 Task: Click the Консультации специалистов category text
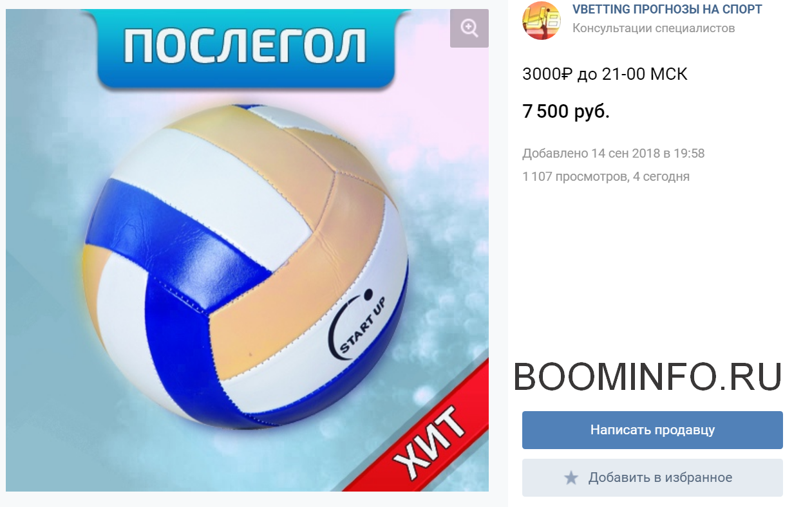pos(654,28)
